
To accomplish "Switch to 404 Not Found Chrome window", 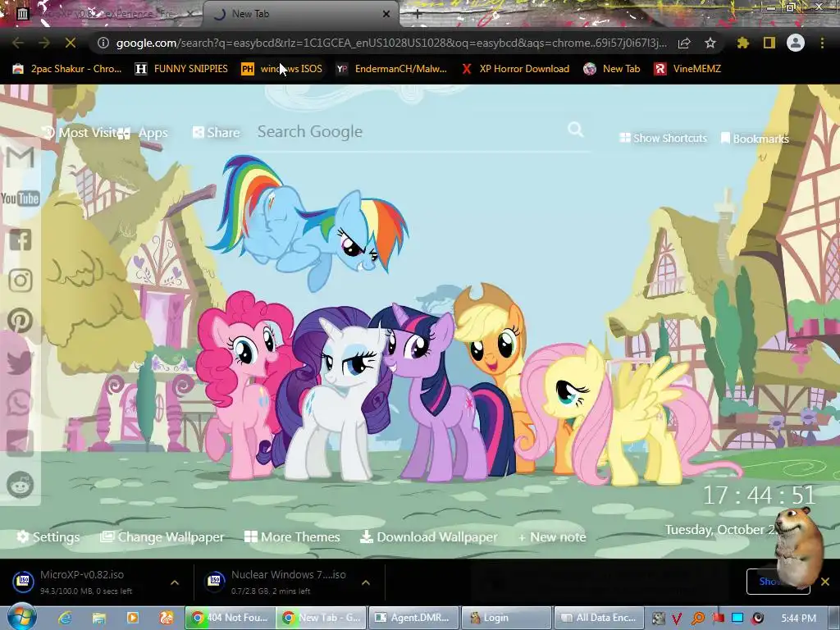I will [231, 618].
